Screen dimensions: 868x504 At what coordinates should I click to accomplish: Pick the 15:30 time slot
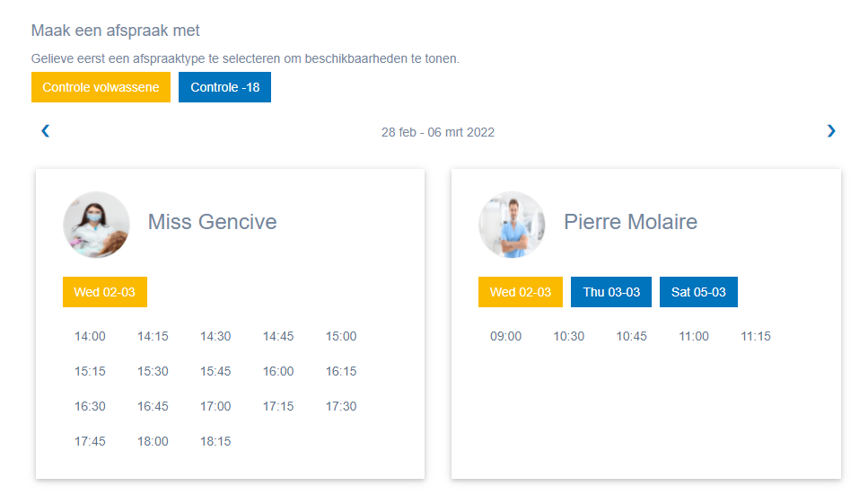[x=153, y=371]
